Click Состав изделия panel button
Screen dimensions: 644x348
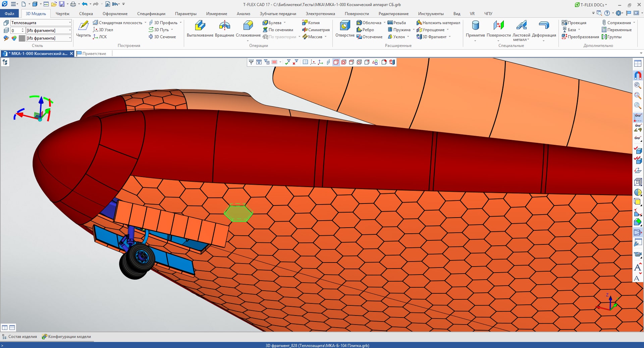[19, 337]
